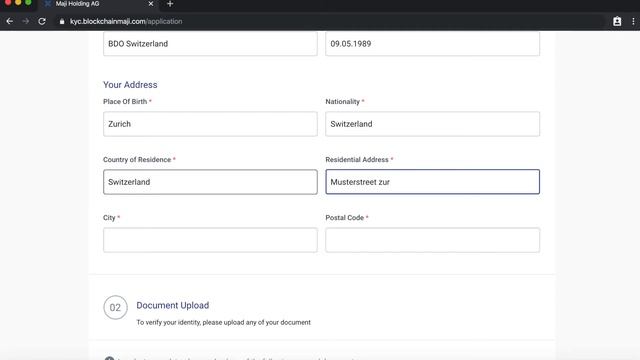
Task: Open Chrome three-dot menu
Action: (633, 21)
